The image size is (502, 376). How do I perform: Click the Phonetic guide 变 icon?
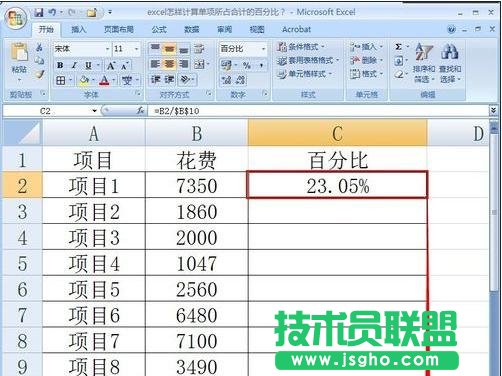[127, 80]
